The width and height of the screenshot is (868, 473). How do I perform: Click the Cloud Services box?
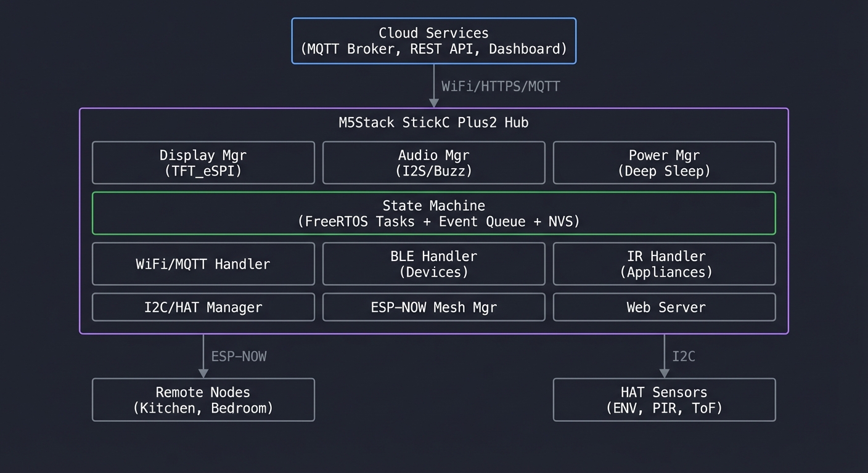[433, 41]
